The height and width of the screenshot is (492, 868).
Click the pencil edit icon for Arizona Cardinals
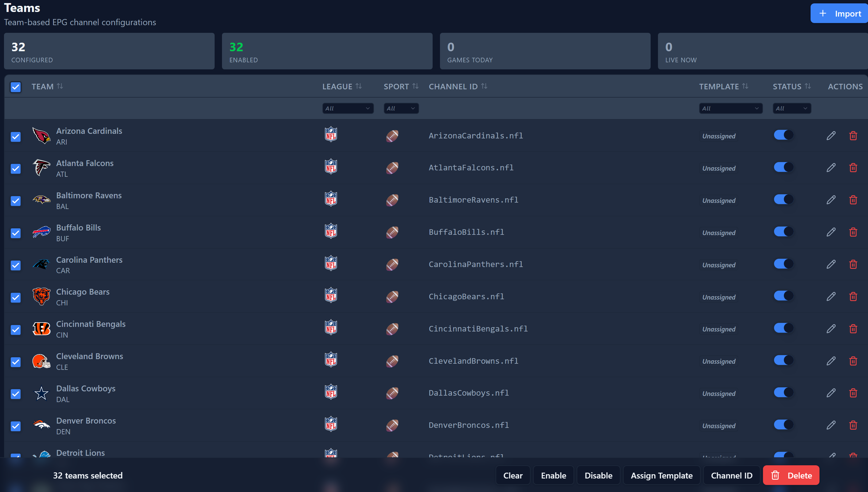(x=831, y=136)
